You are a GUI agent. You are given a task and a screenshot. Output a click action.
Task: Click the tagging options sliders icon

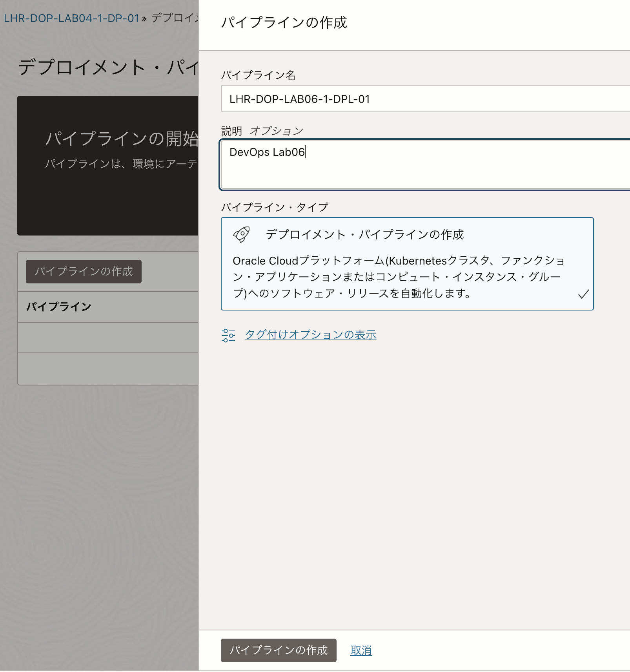pos(229,335)
